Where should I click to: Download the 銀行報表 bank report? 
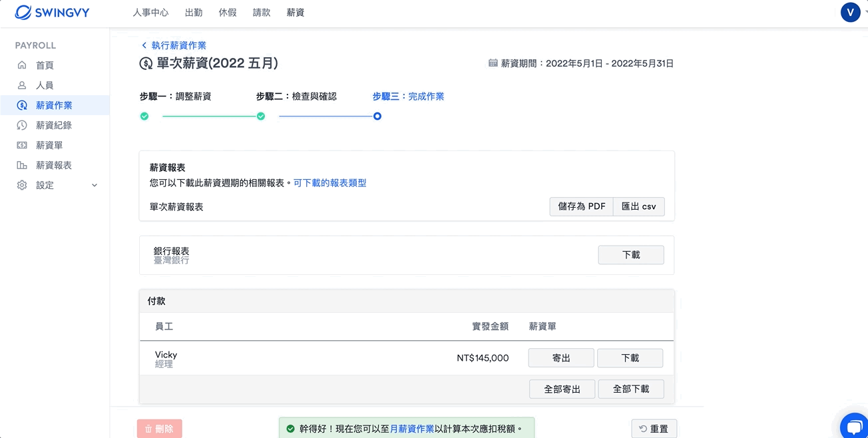tap(631, 255)
